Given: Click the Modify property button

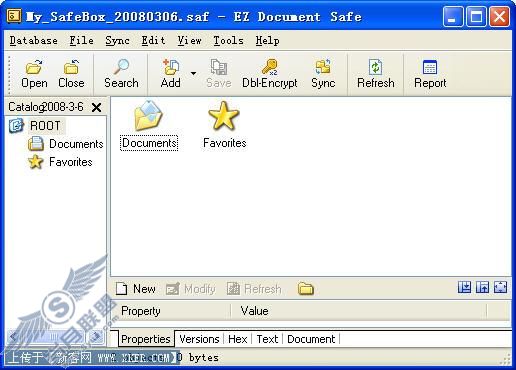Looking at the screenshot, I should pyautogui.click(x=190, y=289).
